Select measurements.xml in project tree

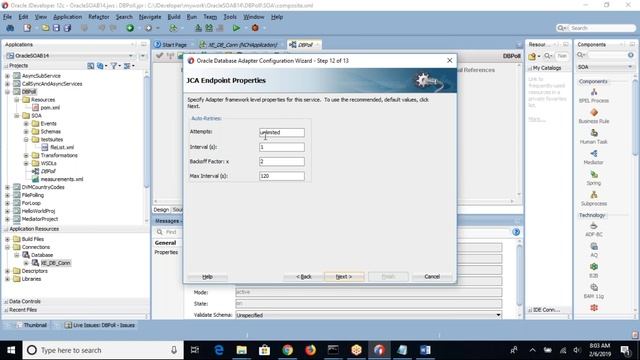(x=62, y=179)
